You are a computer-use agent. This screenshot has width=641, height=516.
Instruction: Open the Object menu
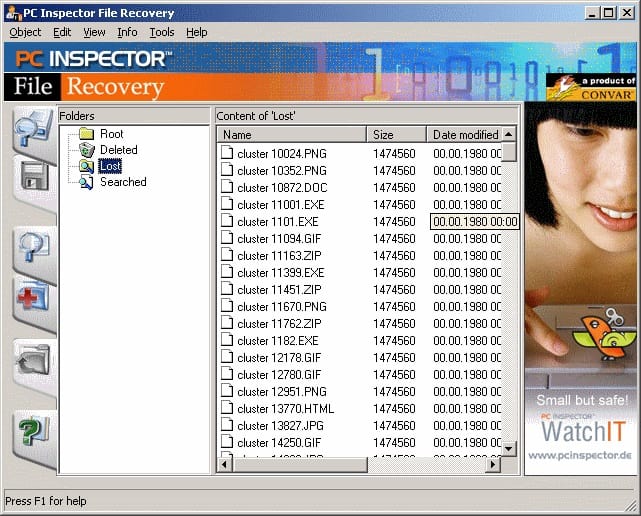[25, 32]
